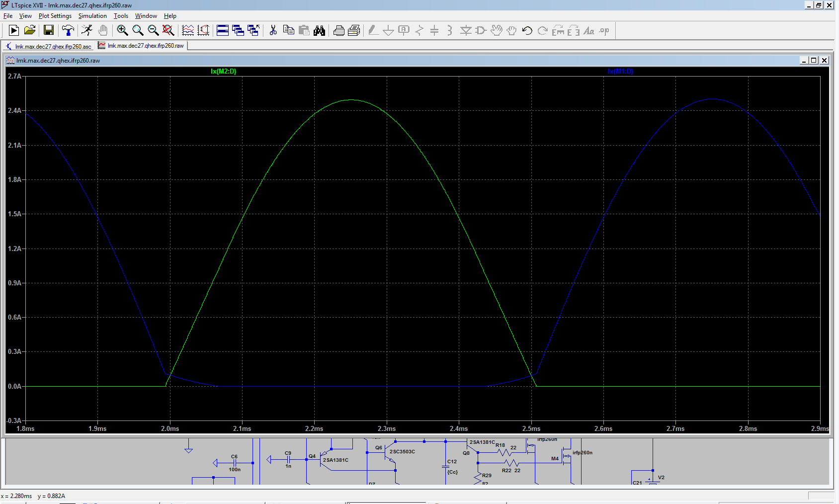The height and width of the screenshot is (504, 839).
Task: Open the Tools menu
Action: [x=121, y=16]
